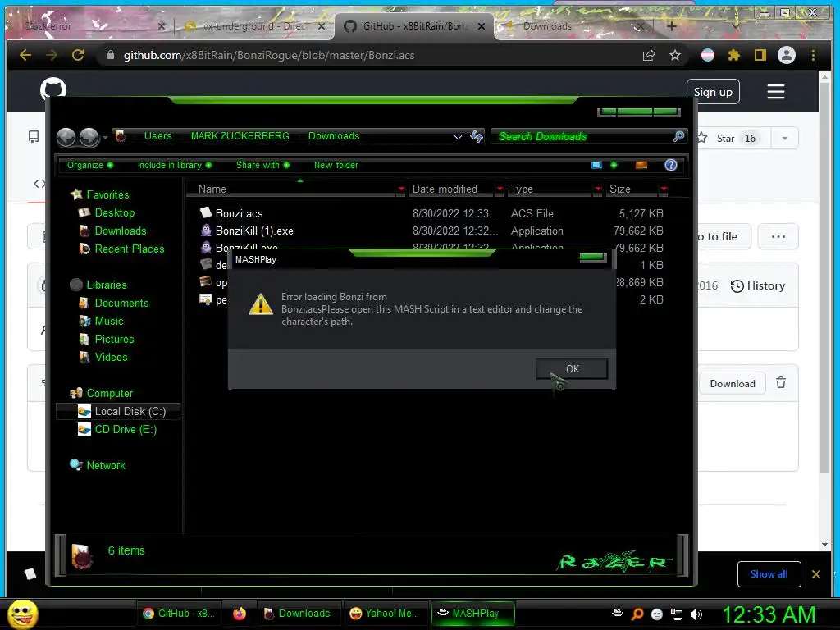This screenshot has width=840, height=630.
Task: Expand the address bar history dropdown
Action: 458,137
